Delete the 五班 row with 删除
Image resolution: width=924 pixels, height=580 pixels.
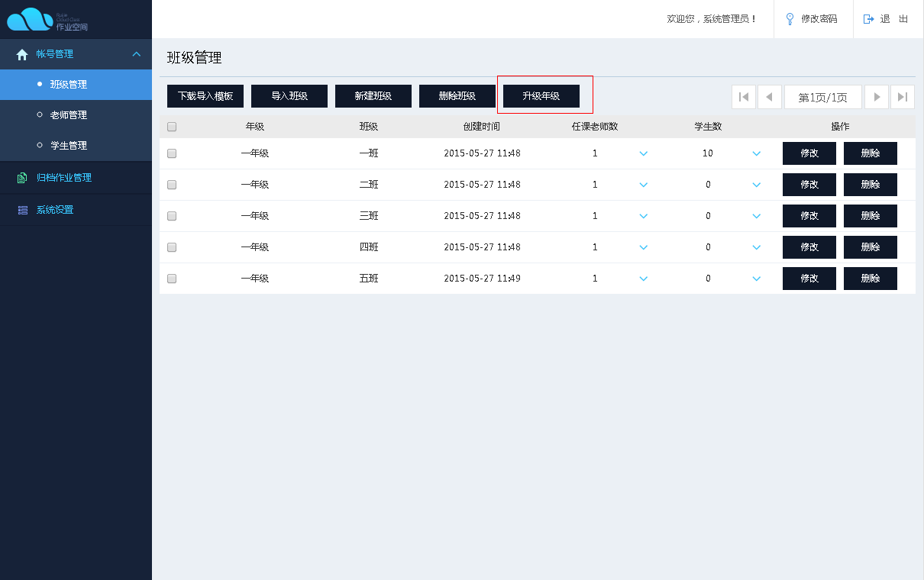(870, 279)
